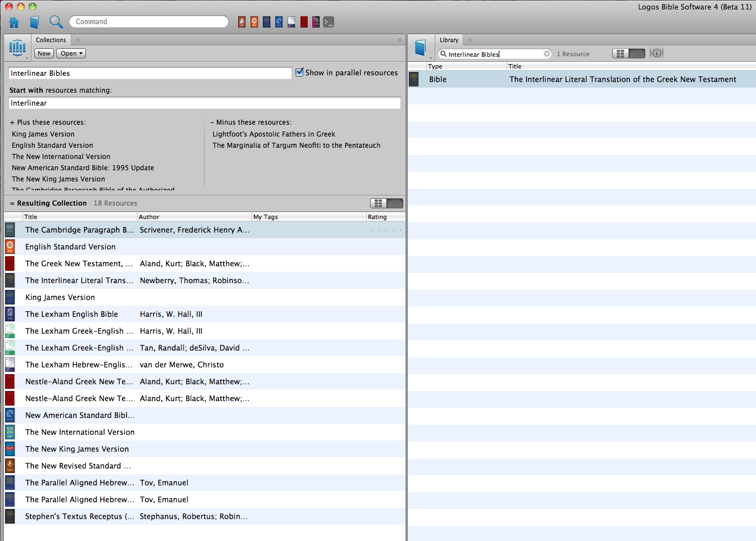Click The New International Version cover icon

(x=10, y=432)
